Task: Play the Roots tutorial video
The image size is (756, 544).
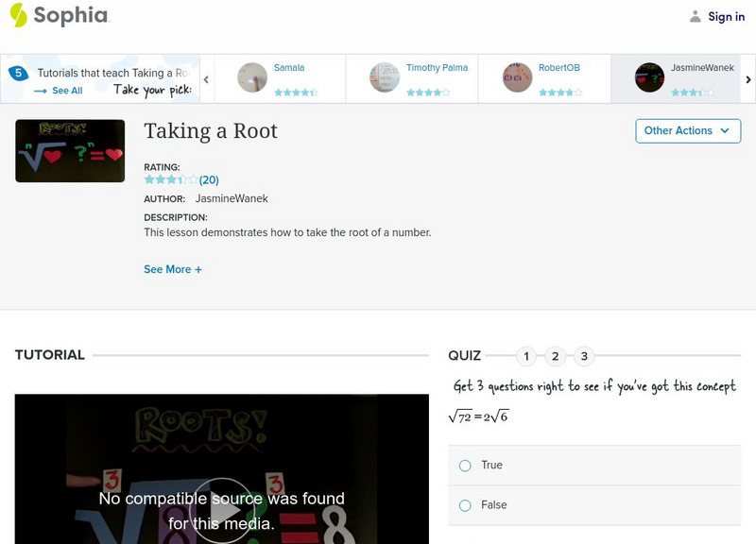Action: pyautogui.click(x=222, y=511)
